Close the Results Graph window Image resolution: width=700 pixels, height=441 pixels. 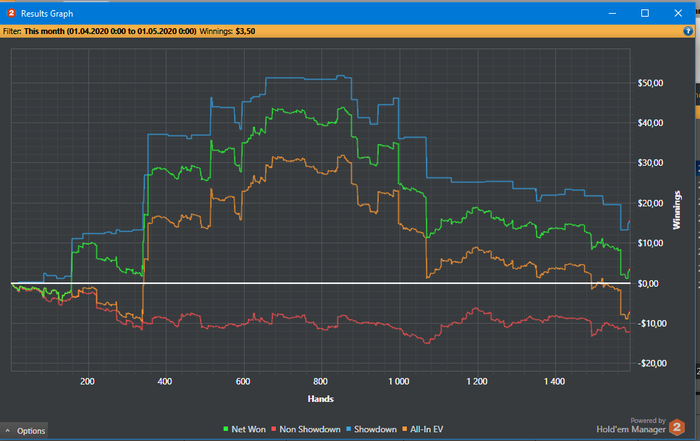[678, 13]
